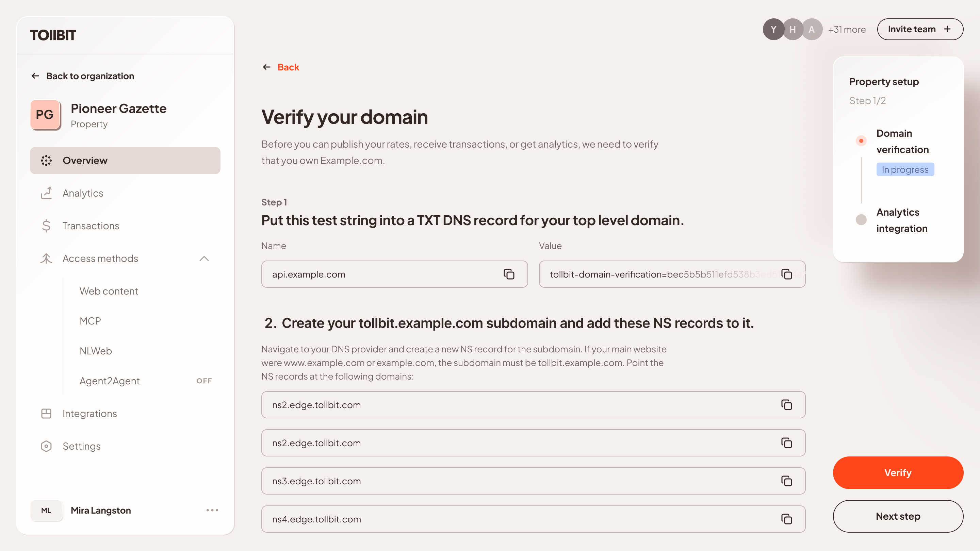The height and width of the screenshot is (551, 980).
Task: Open Analytics via the chart icon
Action: 46,193
